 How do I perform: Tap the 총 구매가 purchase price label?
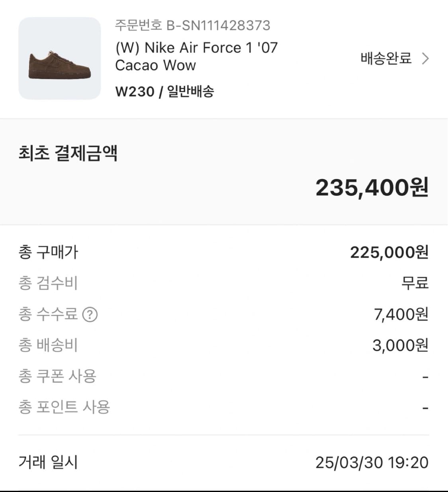click(x=48, y=252)
